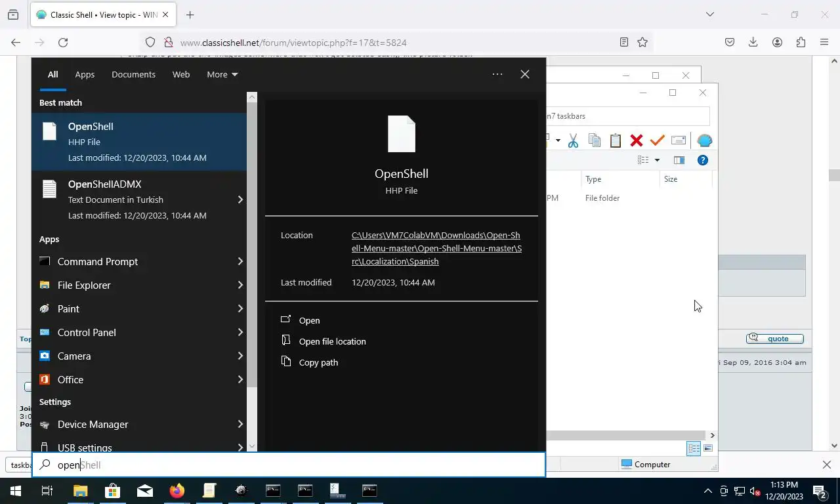Select the details view icon in Explorer status bar
Screen dimensions: 840x504
pos(694,448)
